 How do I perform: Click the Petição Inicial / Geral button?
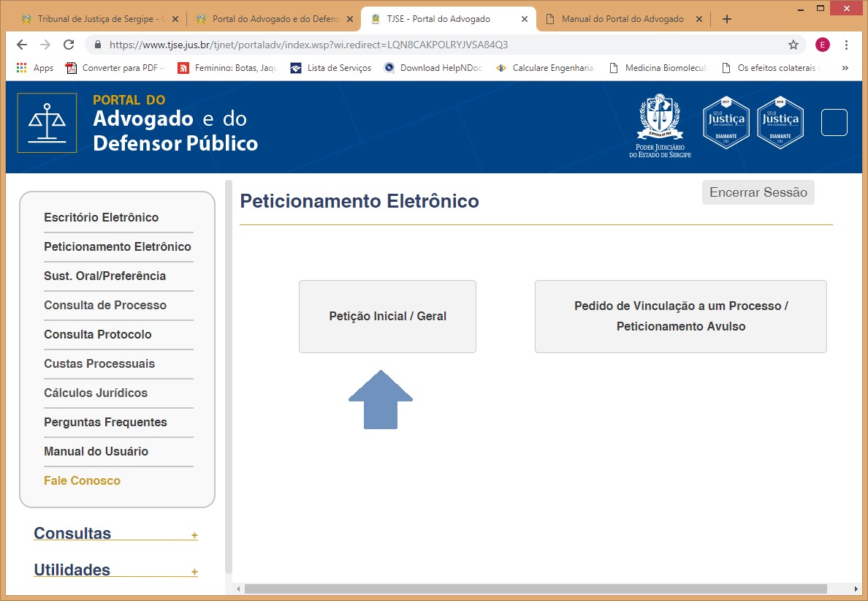click(387, 317)
